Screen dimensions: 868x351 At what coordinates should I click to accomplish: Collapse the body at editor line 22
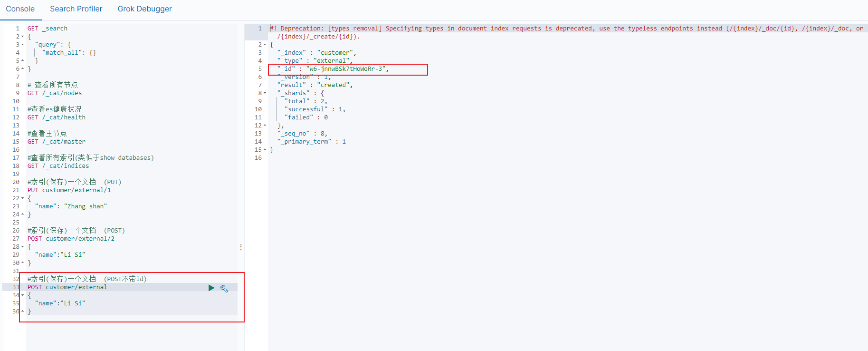click(x=22, y=198)
